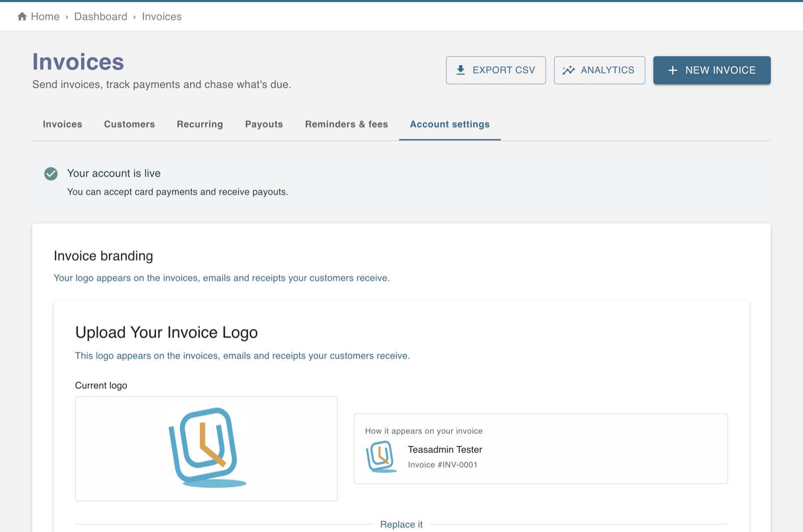Click the green checkmark account live icon

(51, 173)
